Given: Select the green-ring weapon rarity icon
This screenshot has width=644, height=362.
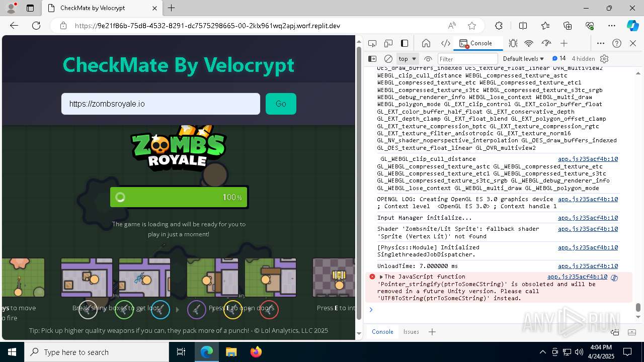Looking at the screenshot, I should click(x=124, y=310).
